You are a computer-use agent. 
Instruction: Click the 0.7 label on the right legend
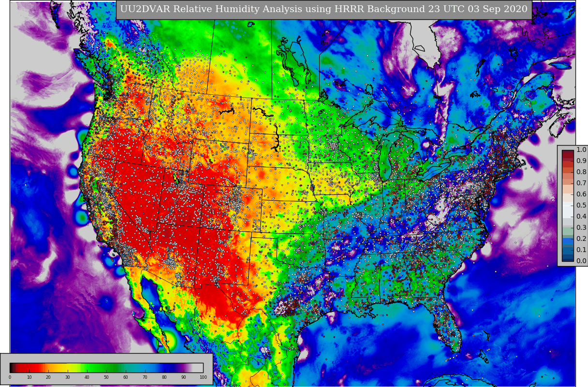(581, 183)
